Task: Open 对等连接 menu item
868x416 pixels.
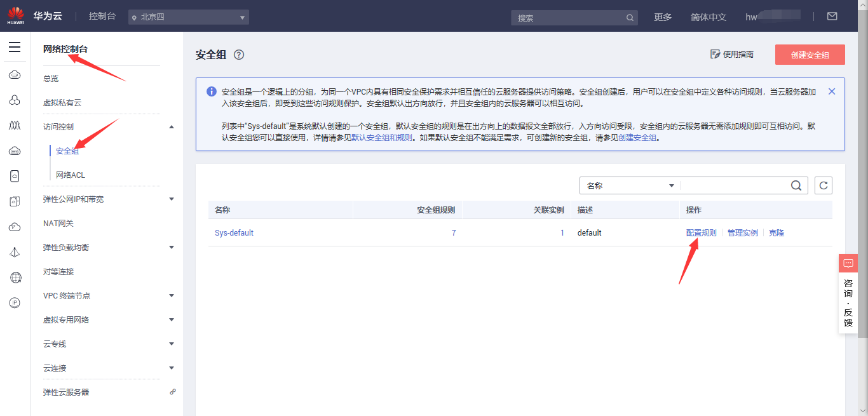Action: pyautogui.click(x=58, y=271)
